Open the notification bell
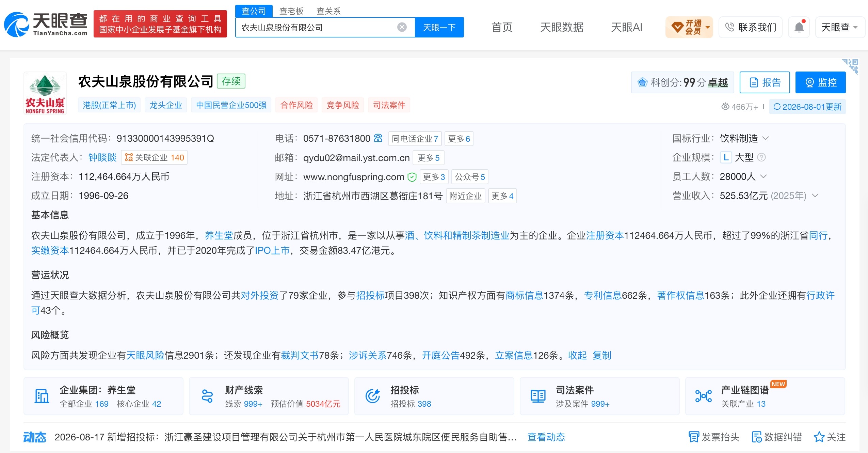Viewport: 868px width, 453px height. click(799, 27)
